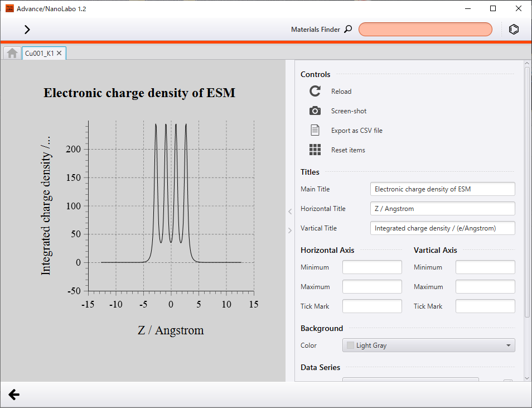Click the Export as CSV document icon
The height and width of the screenshot is (408, 532).
click(x=315, y=131)
